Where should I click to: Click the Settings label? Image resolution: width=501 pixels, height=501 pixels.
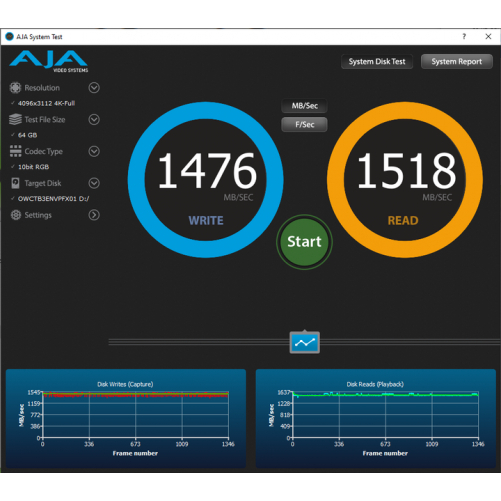point(38,215)
